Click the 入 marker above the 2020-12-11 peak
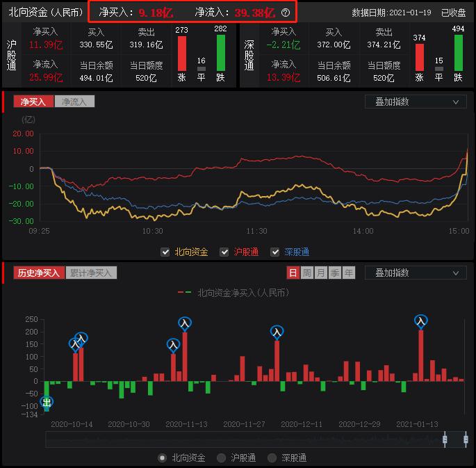476x468 pixels. pos(277,332)
